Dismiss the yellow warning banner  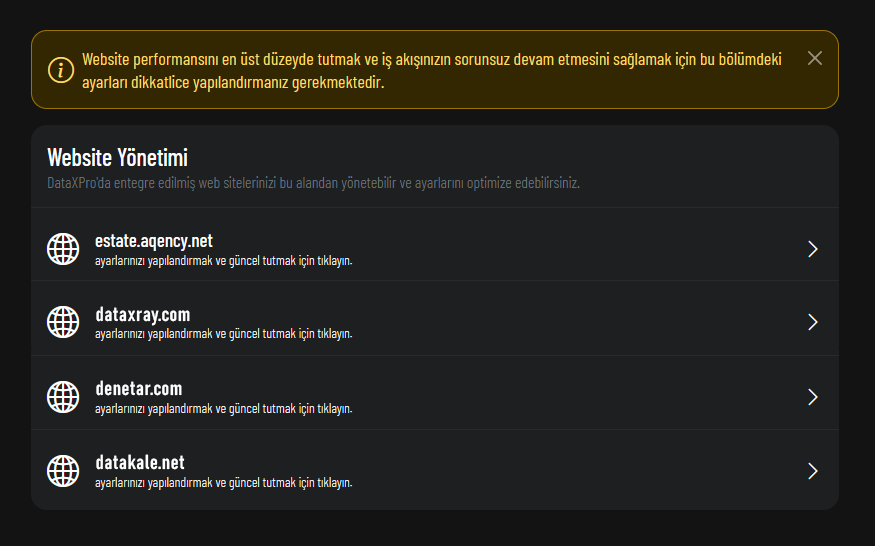tap(814, 58)
